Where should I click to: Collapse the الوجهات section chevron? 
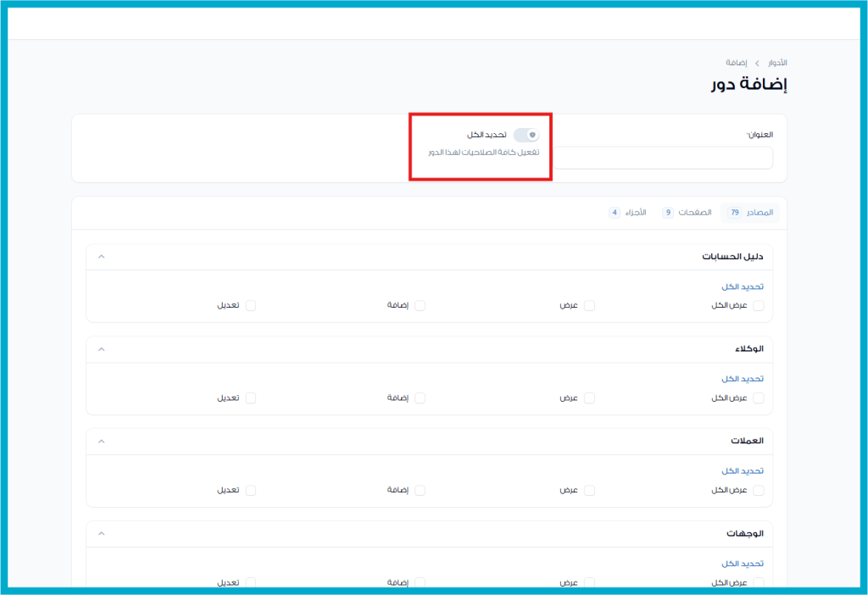tap(102, 534)
